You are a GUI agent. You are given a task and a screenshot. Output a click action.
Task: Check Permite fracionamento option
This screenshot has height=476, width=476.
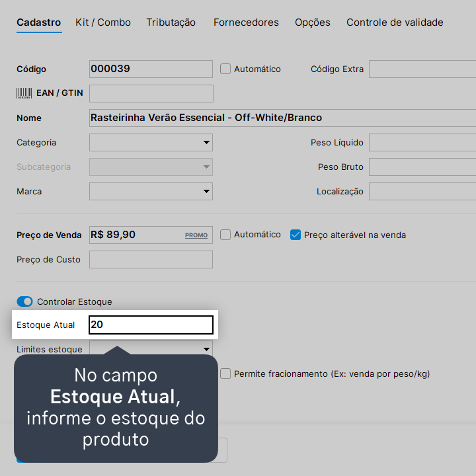[225, 374]
